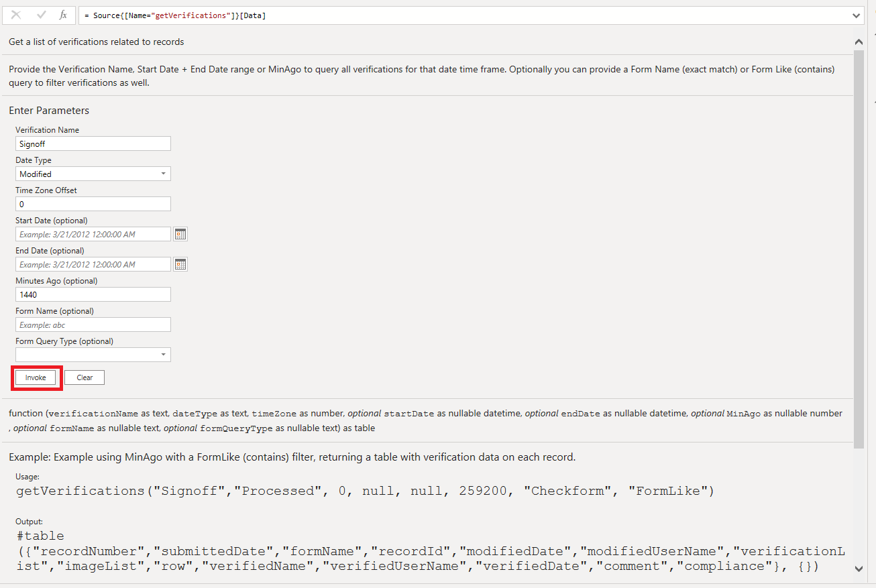This screenshot has width=876, height=588.
Task: Click the Minutes Ago field
Action: click(93, 294)
